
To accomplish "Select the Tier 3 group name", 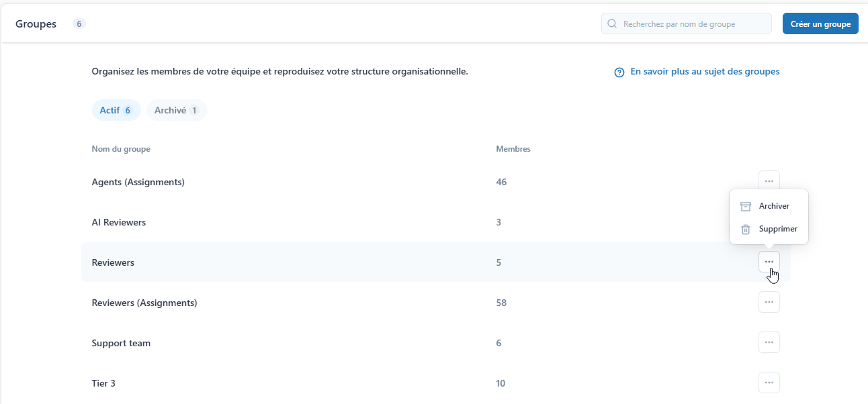I will tap(103, 383).
